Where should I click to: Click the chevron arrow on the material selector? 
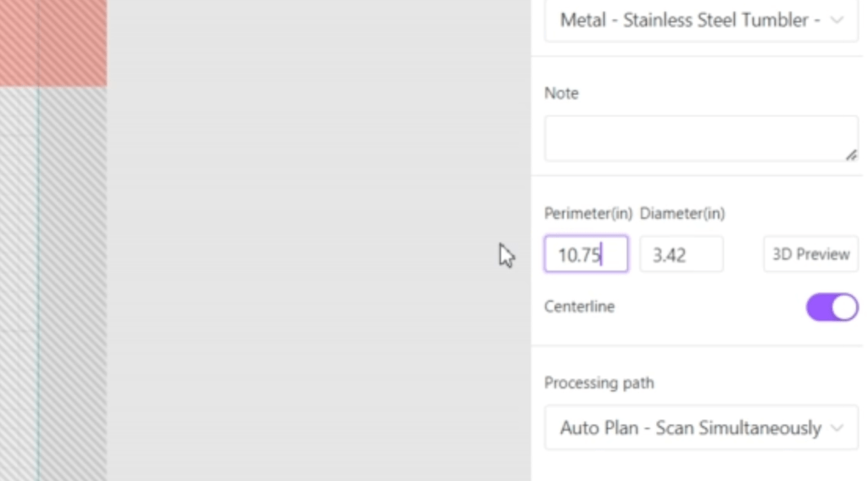(837, 20)
